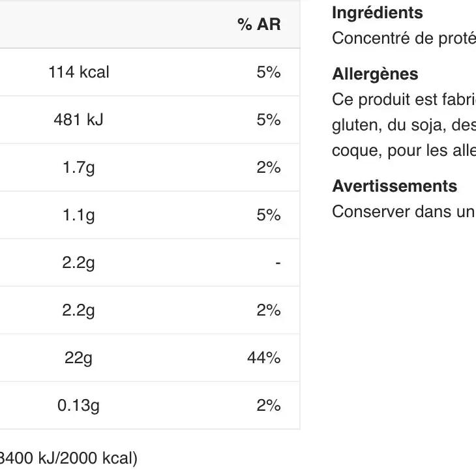Click the Ingrédients heading
Image resolution: width=476 pixels, height=476 pixels.
[x=377, y=13]
